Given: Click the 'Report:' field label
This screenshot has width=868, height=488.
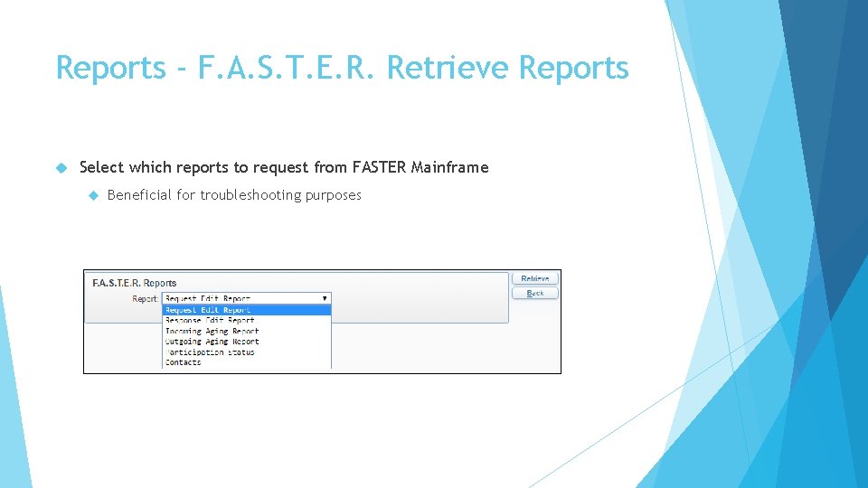Looking at the screenshot, I should [145, 299].
